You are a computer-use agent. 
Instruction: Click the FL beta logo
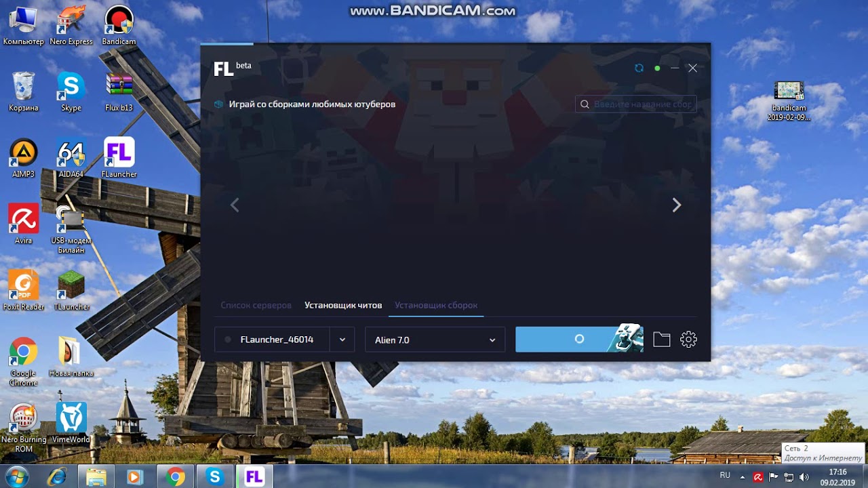(233, 68)
